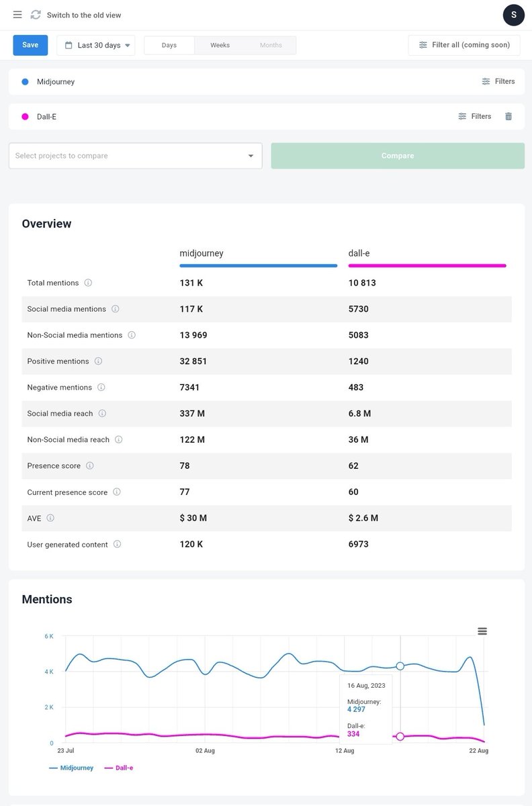The height and width of the screenshot is (806, 532).
Task: Click Filter all (coming soon) button
Action: [x=464, y=45]
